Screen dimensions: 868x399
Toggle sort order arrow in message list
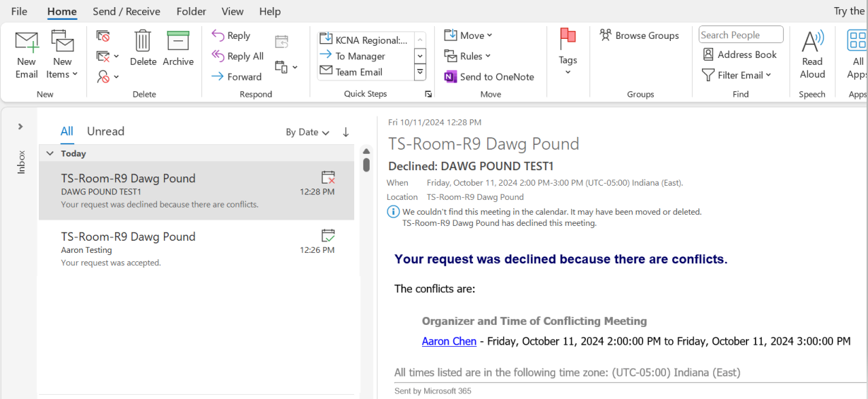pos(346,132)
